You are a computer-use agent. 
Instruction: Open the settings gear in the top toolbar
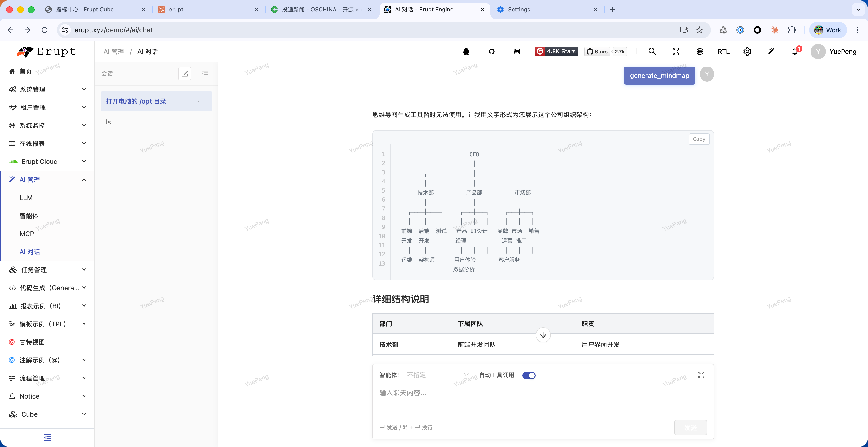click(x=747, y=51)
